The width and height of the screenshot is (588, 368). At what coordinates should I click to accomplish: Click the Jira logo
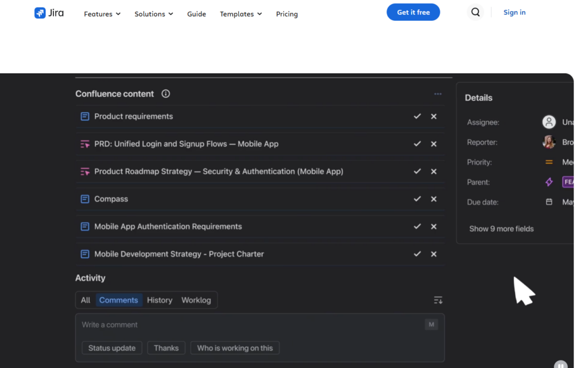click(x=49, y=13)
